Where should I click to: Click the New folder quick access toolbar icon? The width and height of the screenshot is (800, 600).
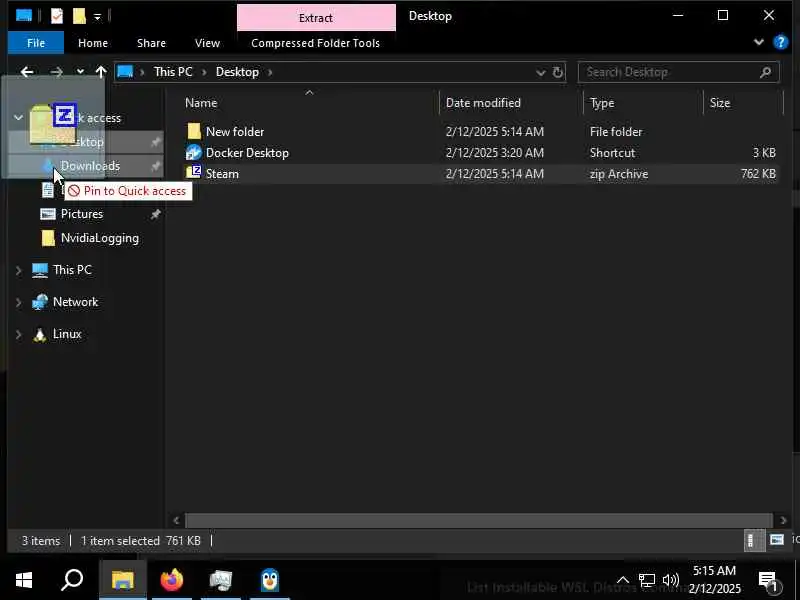click(79, 16)
